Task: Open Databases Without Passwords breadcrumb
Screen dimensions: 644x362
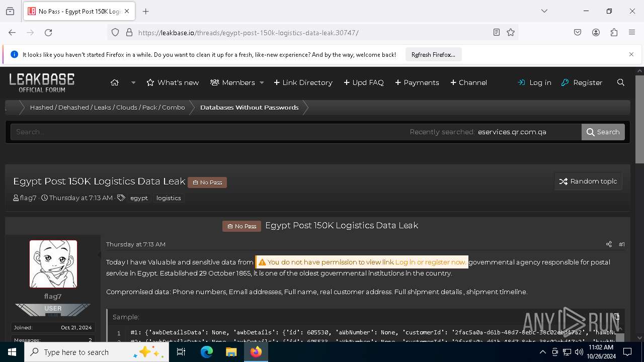Action: click(249, 108)
